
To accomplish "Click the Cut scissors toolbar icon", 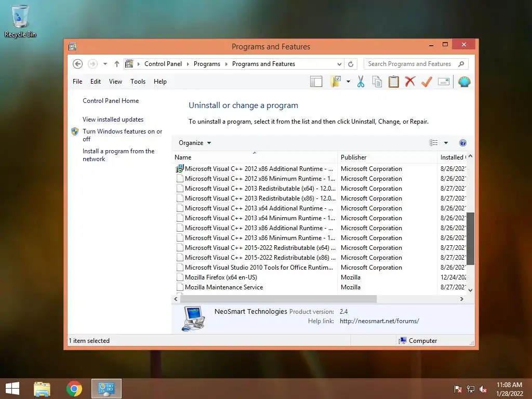I will coord(361,82).
